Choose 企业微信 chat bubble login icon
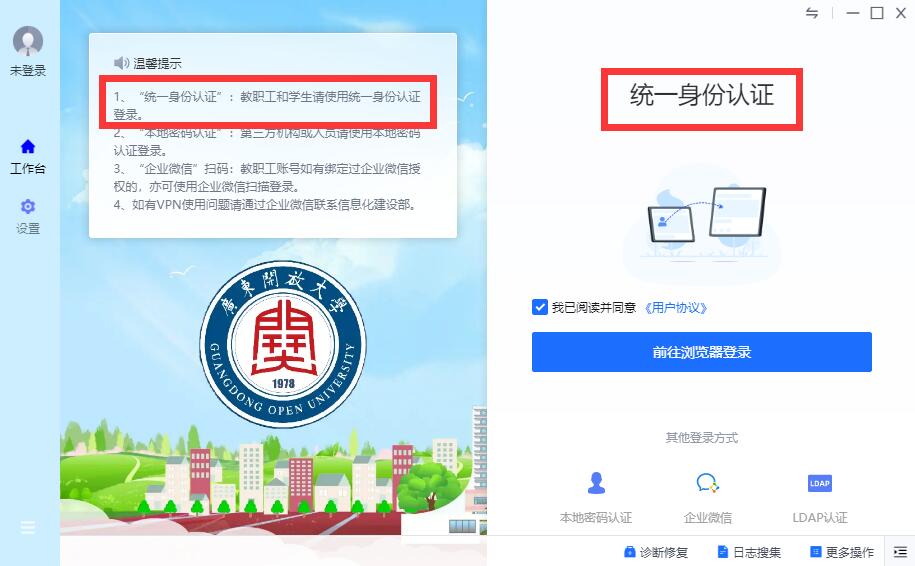 point(707,483)
